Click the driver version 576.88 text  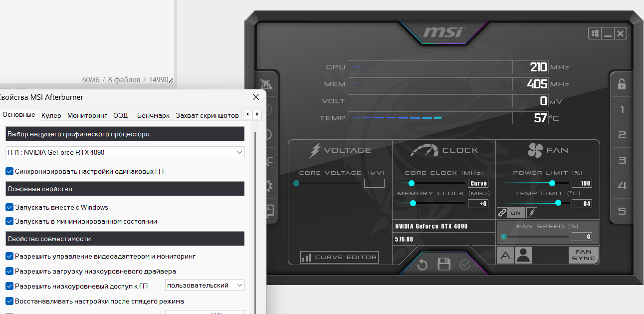point(404,239)
